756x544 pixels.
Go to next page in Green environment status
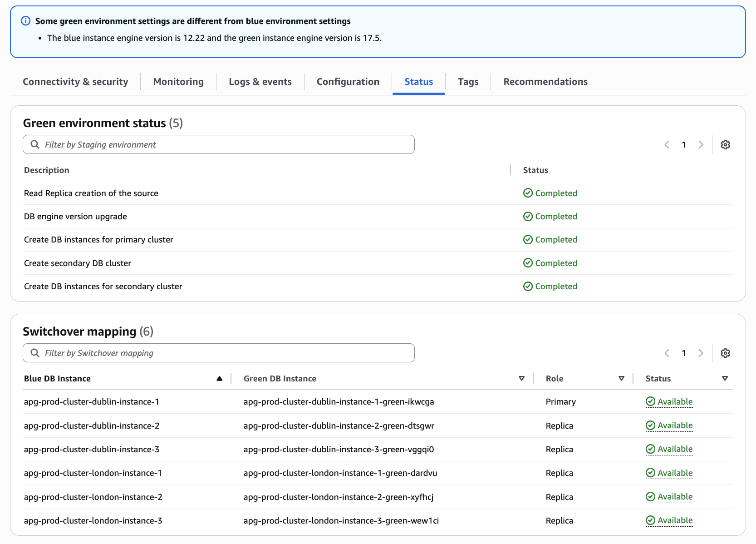pos(701,144)
